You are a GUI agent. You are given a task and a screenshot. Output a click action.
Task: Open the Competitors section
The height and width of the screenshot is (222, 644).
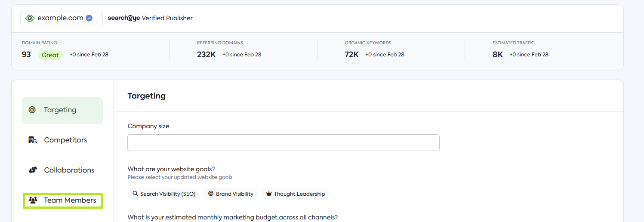(x=65, y=140)
